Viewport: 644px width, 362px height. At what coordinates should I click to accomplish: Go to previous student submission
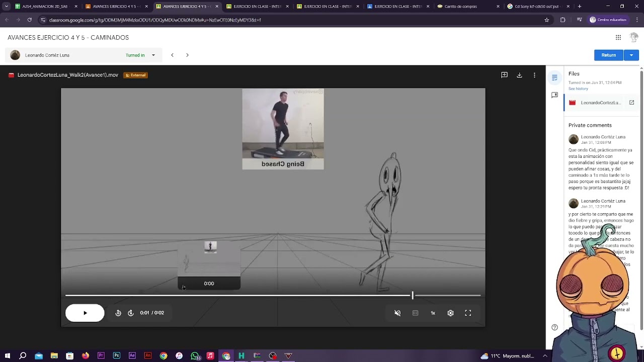[172, 55]
